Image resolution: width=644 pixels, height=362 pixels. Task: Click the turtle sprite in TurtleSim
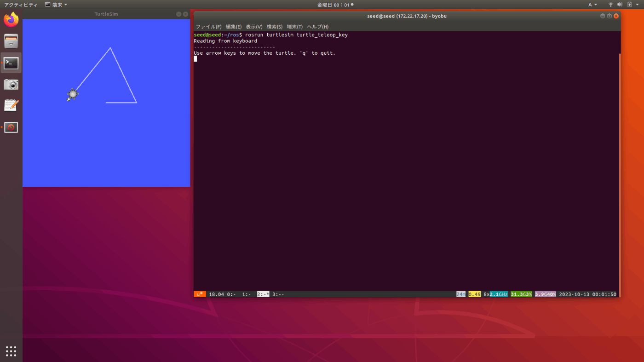(72, 95)
